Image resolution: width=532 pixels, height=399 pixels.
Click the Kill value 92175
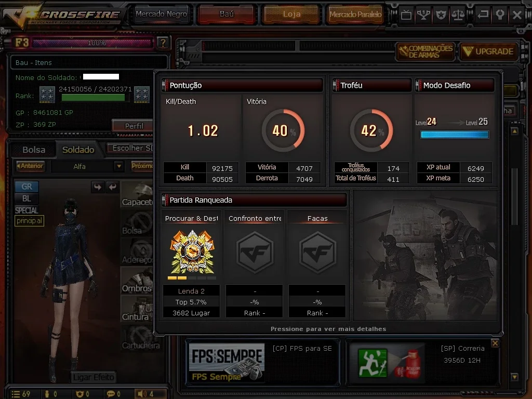pyautogui.click(x=222, y=168)
